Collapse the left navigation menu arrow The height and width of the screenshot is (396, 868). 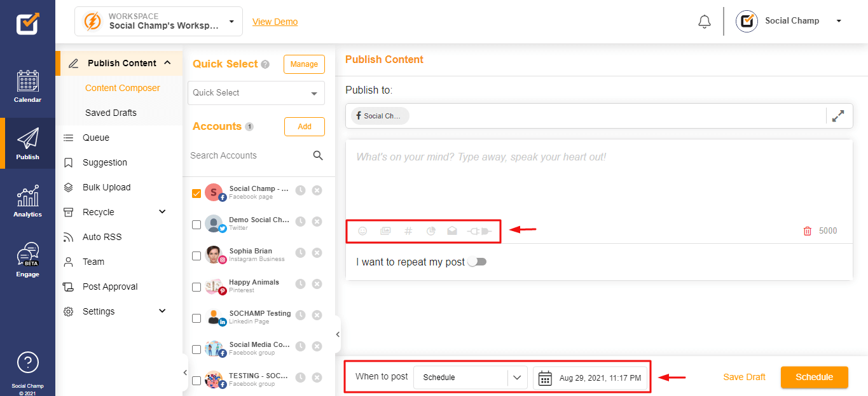point(185,372)
